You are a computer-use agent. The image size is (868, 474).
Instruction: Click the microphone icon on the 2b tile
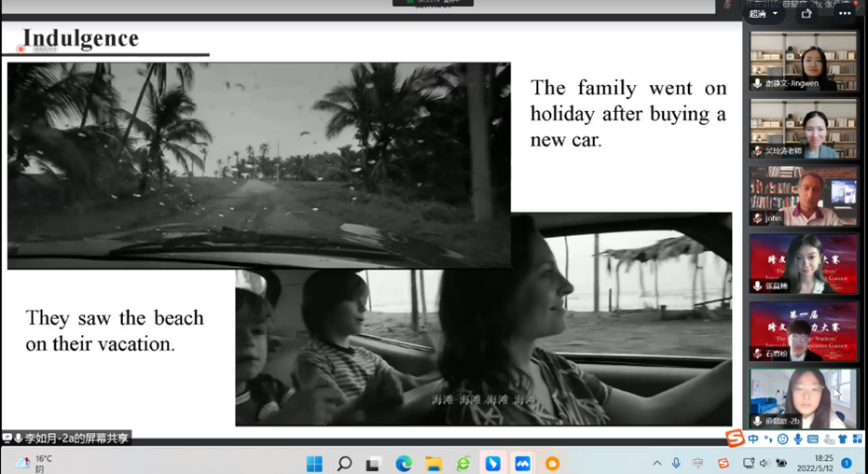(757, 421)
